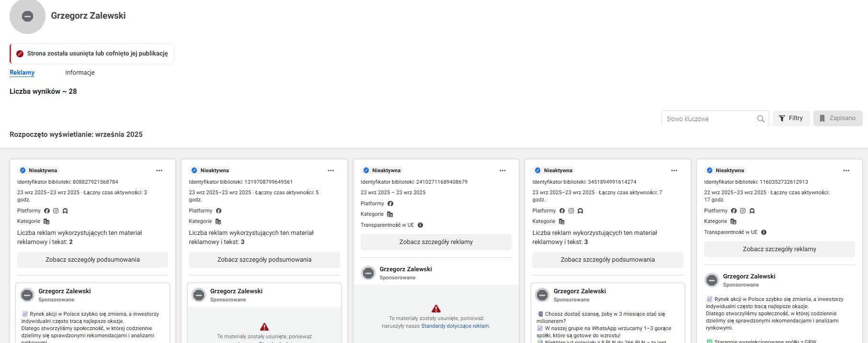Screen dimensions: 868x343
Task: Click the Liczba wyników ~ 28 text
Action: pyautogui.click(x=43, y=91)
